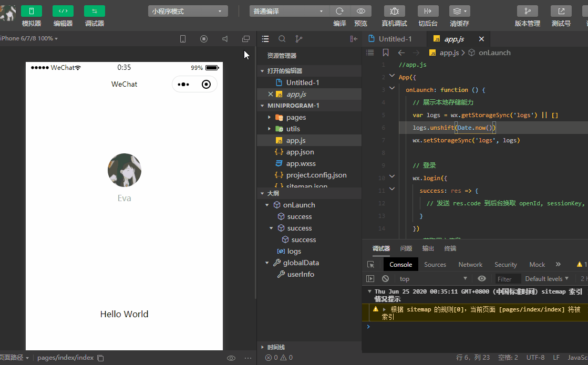Screen dimensions: 588x365
Task: Open the 小程序模式 mode dropdown
Action: pos(188,11)
